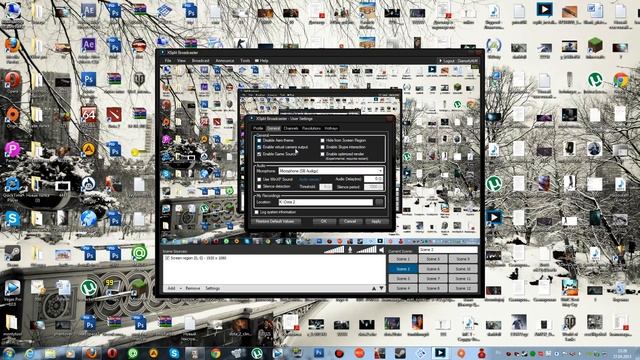Open the AIDA64 desktop icon
Image resolution: width=640 pixels, height=360 pixels.
88,116
